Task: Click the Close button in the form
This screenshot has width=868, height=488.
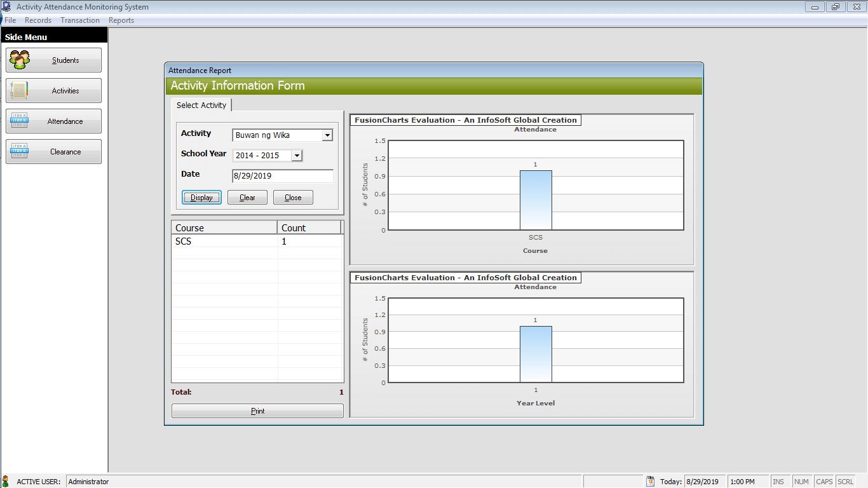Action: [x=293, y=198]
